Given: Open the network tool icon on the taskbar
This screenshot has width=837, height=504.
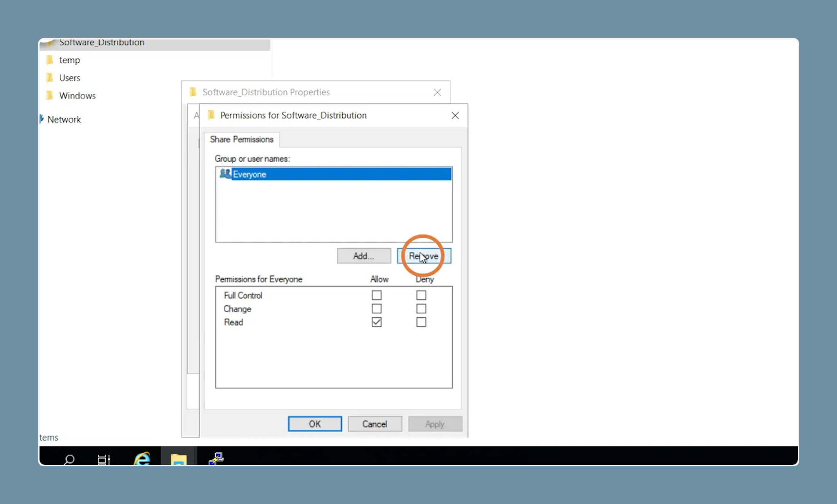Looking at the screenshot, I should tap(216, 458).
